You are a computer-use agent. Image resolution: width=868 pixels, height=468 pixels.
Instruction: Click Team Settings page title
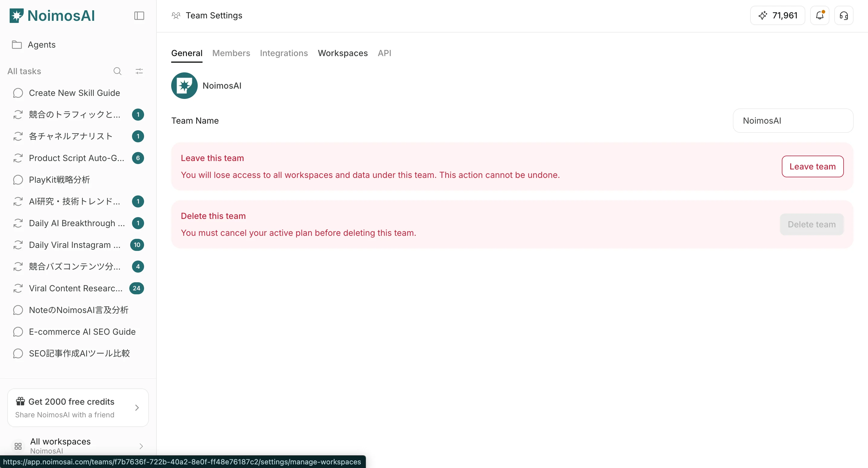tap(214, 15)
